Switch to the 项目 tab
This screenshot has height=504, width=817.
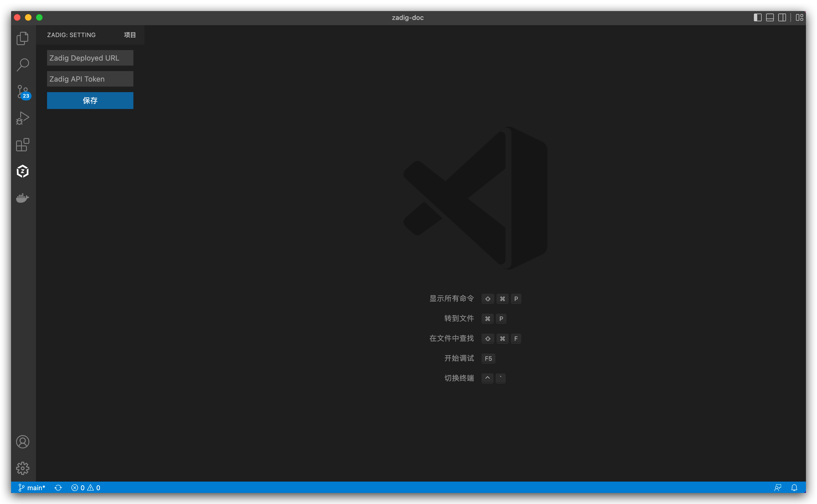click(130, 35)
